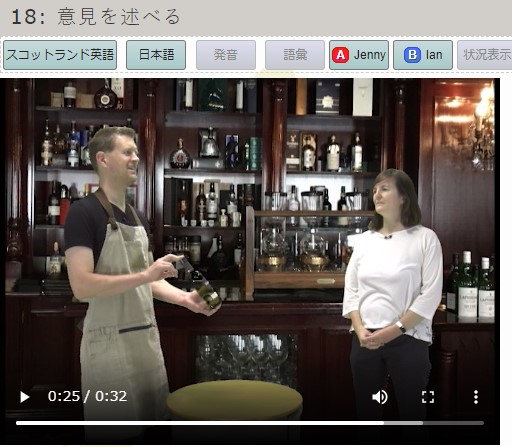Click the 0:25 / 0:32 time display
The image size is (512, 447).
pos(87,396)
